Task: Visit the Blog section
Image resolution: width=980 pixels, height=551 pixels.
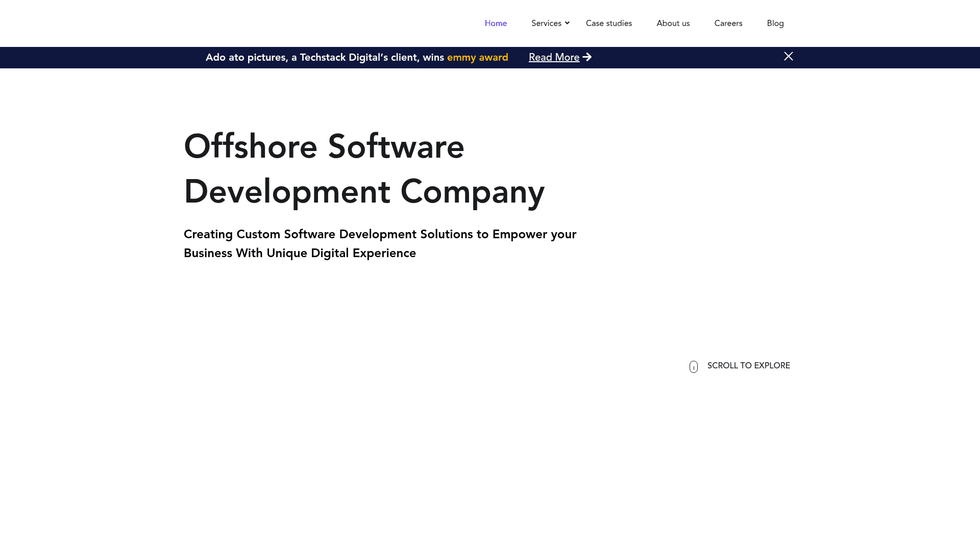Action: click(x=775, y=23)
